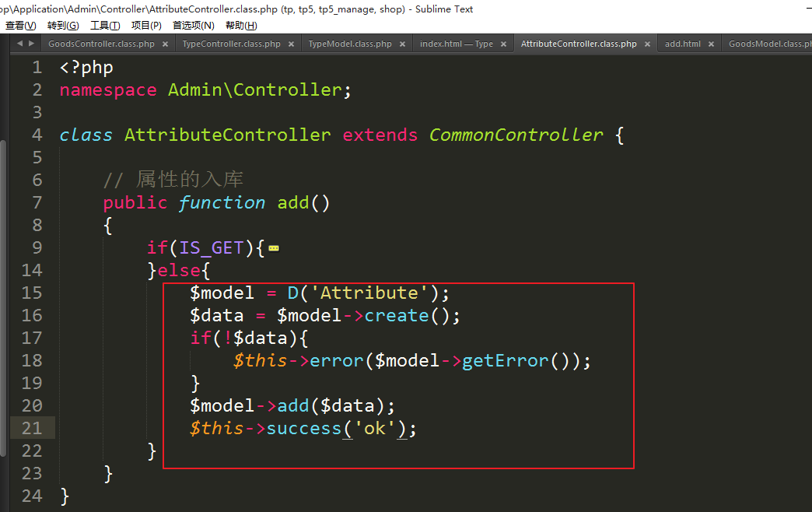812x512 pixels.
Task: Open the 查看(V) menu
Action: [20, 25]
